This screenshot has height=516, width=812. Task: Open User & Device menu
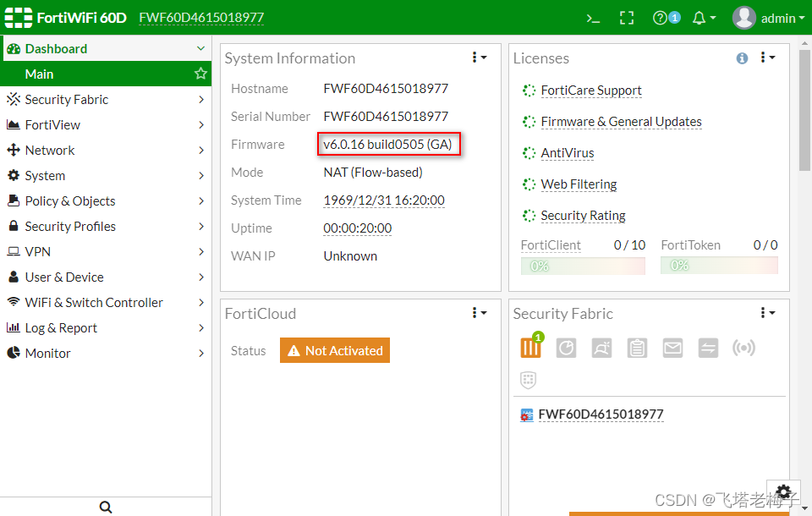[106, 277]
